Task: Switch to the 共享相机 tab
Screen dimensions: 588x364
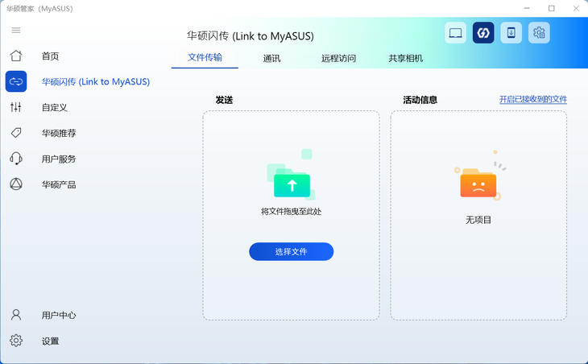Action: 406,58
